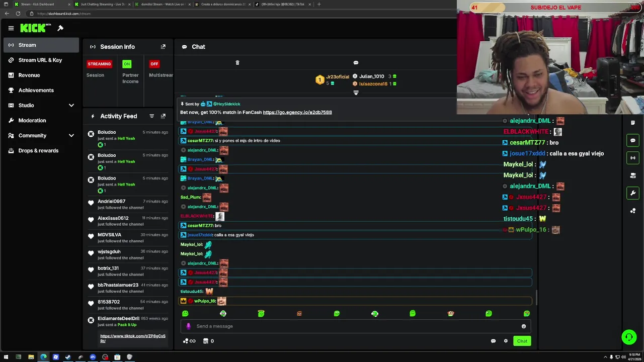The height and width of the screenshot is (362, 644).
Task: Switch to 'Create a drileros dominicanois' browser tab
Action: (x=223, y=4)
